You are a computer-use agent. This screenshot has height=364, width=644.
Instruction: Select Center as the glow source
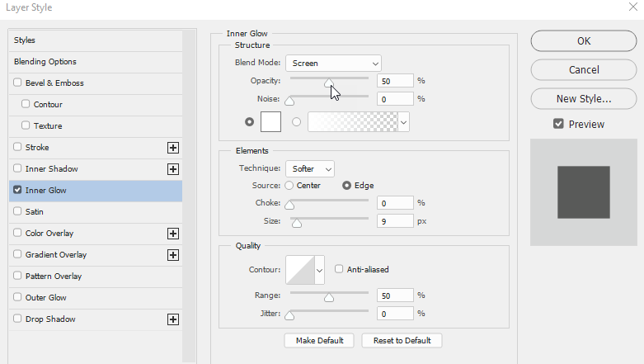tap(289, 186)
